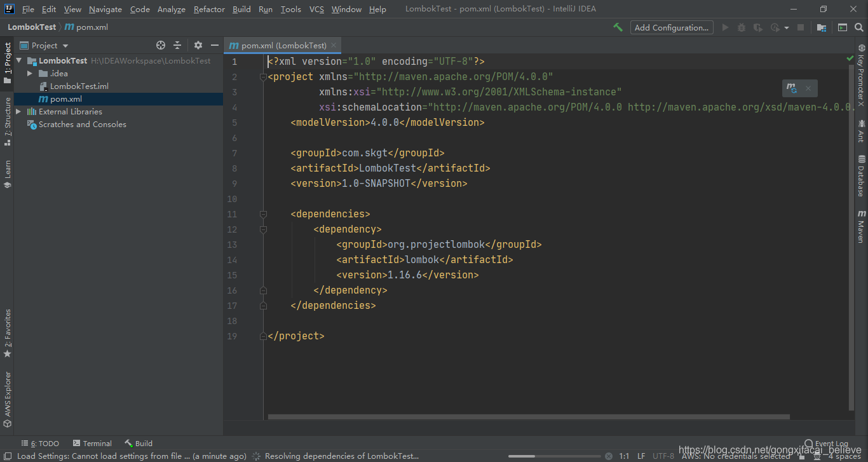Screen dimensions: 868x462
Task: Select LombokTest.iml in project tree
Action: click(x=79, y=86)
